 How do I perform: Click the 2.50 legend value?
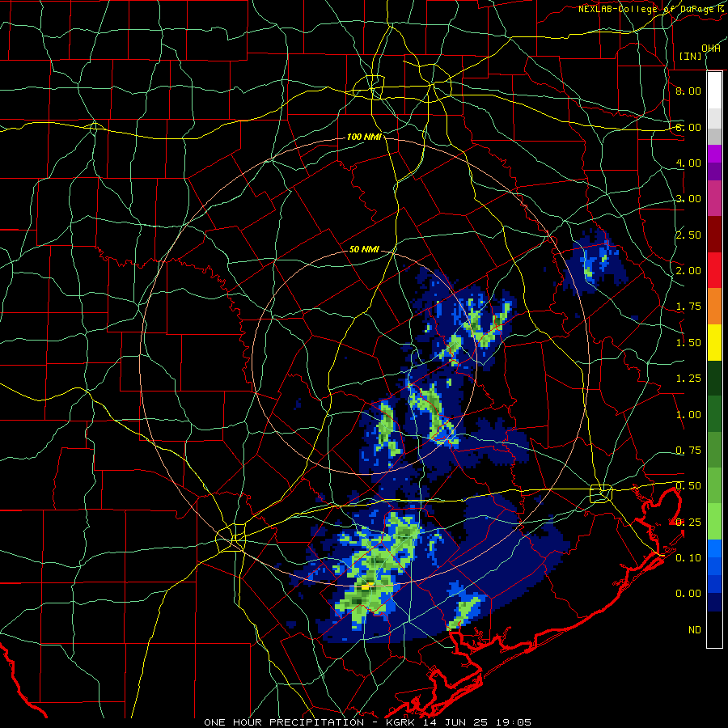(688, 235)
